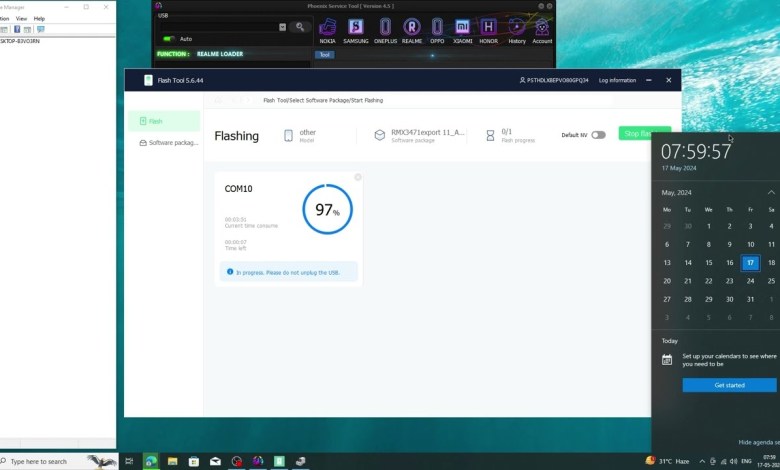Select today, 17, in the calendar
Viewport: 780px width, 470px height.
coord(750,263)
